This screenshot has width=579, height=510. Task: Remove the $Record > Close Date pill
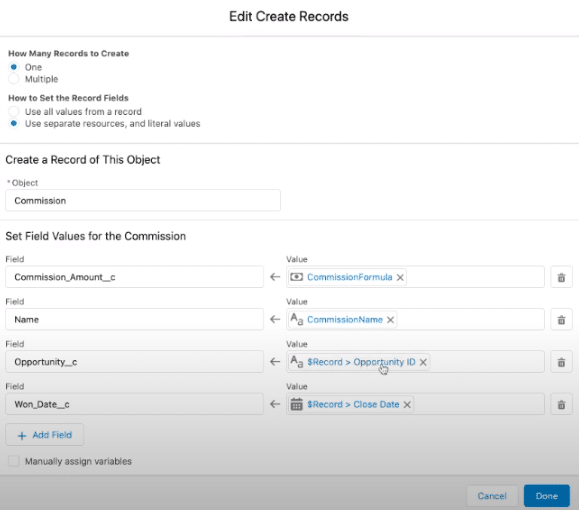pyautogui.click(x=407, y=405)
